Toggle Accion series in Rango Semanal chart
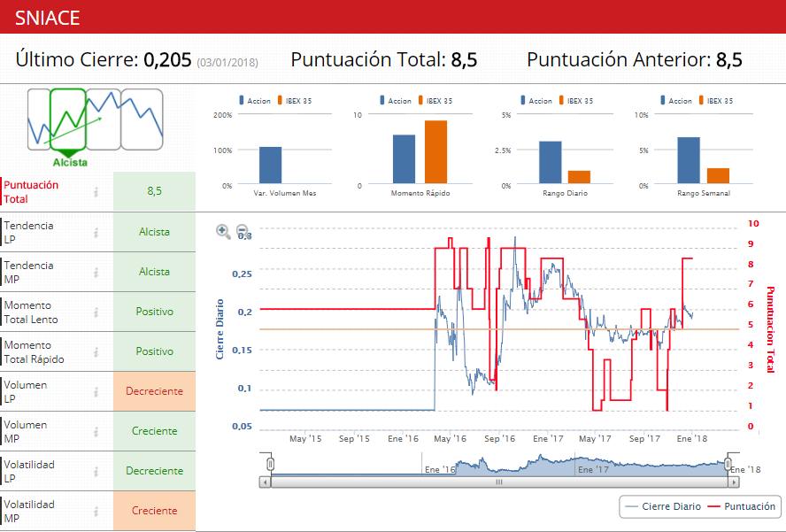This screenshot has height=532, width=786. (x=676, y=101)
